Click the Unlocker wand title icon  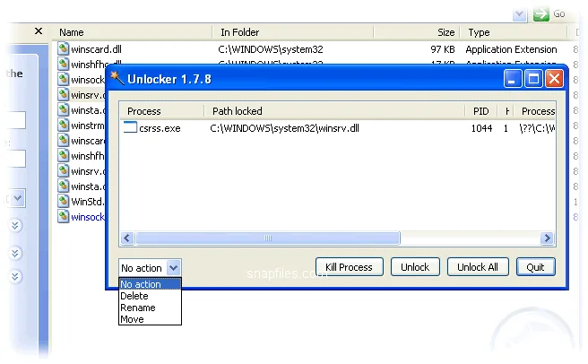pos(117,78)
